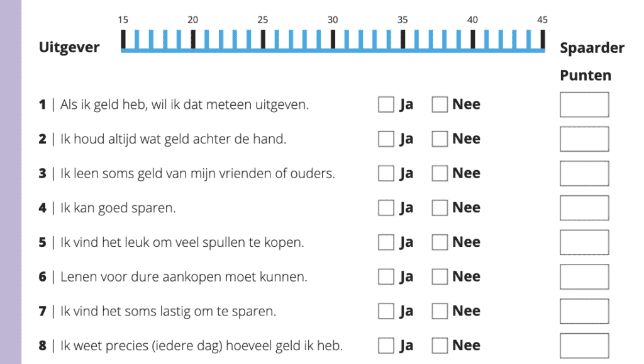Check Ja for question 1 about spending money
Screen dimensions: 644x364
[386, 105]
